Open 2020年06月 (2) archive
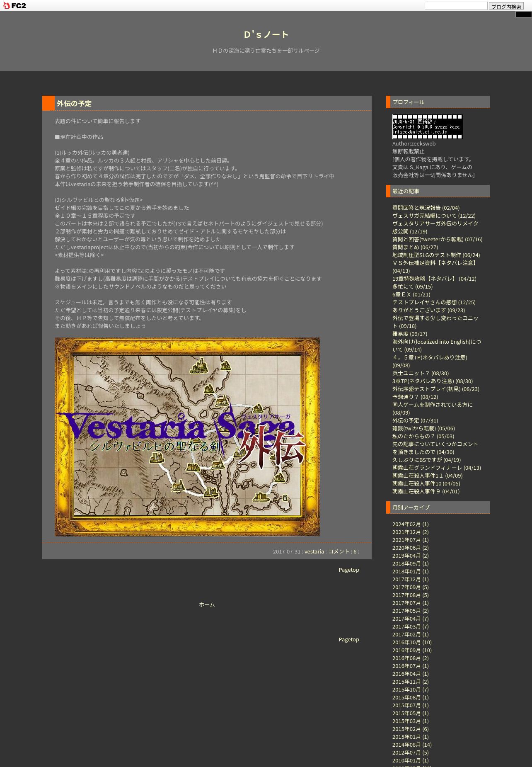This screenshot has height=767, width=532. click(411, 548)
